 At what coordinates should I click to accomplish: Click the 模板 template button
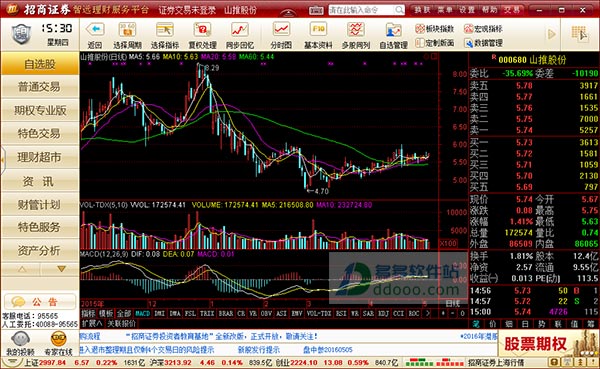tap(106, 313)
